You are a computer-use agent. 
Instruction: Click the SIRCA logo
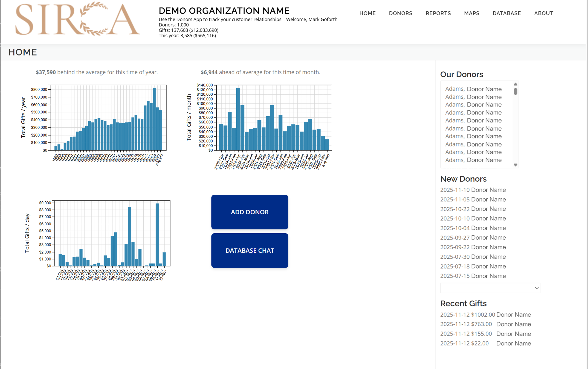tap(77, 19)
